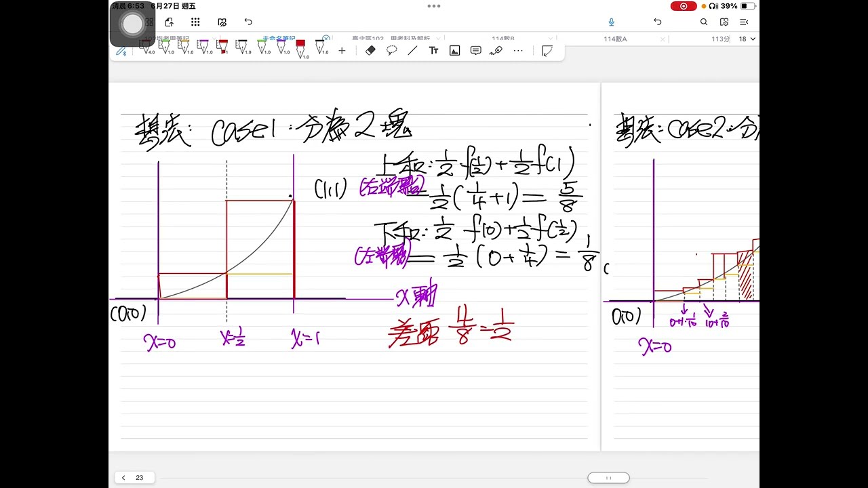The height and width of the screenshot is (488, 868).
Task: Pick the red 1.0 marker pen
Action: tap(301, 49)
